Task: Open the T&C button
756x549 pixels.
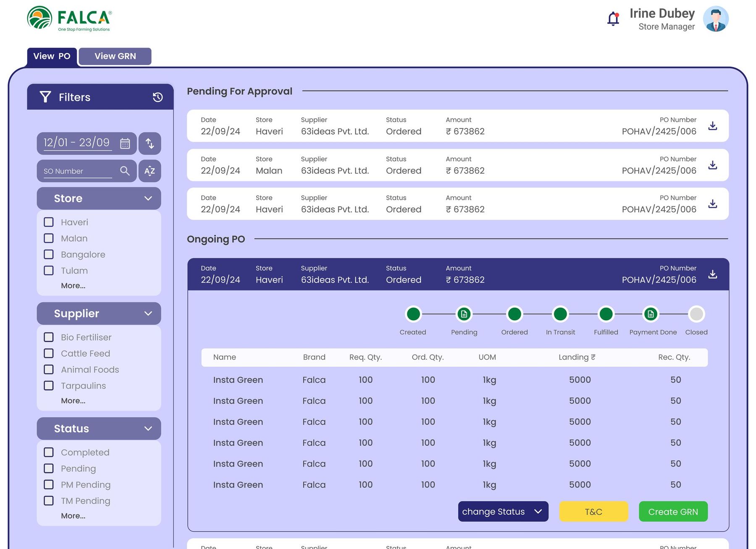Action: click(x=593, y=512)
